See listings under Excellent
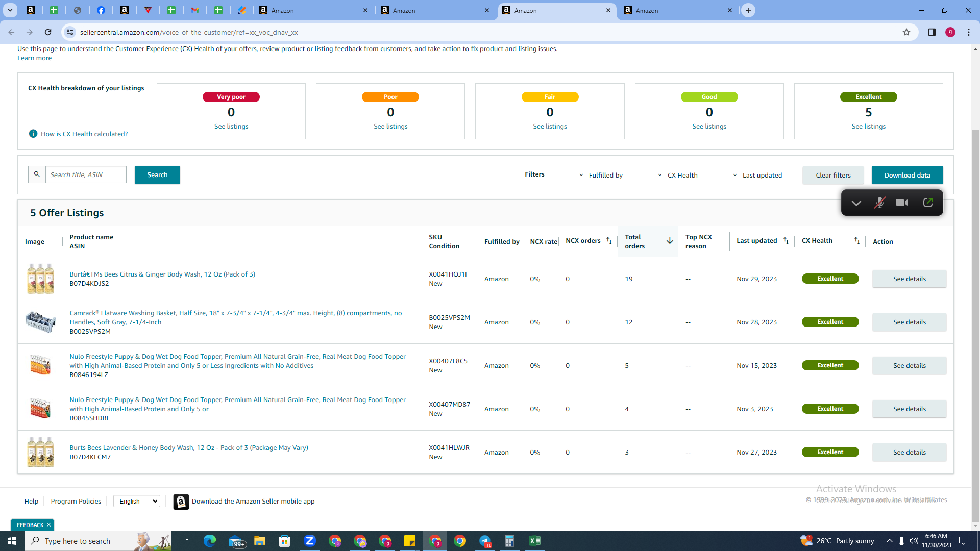The height and width of the screenshot is (551, 980). [x=869, y=126]
